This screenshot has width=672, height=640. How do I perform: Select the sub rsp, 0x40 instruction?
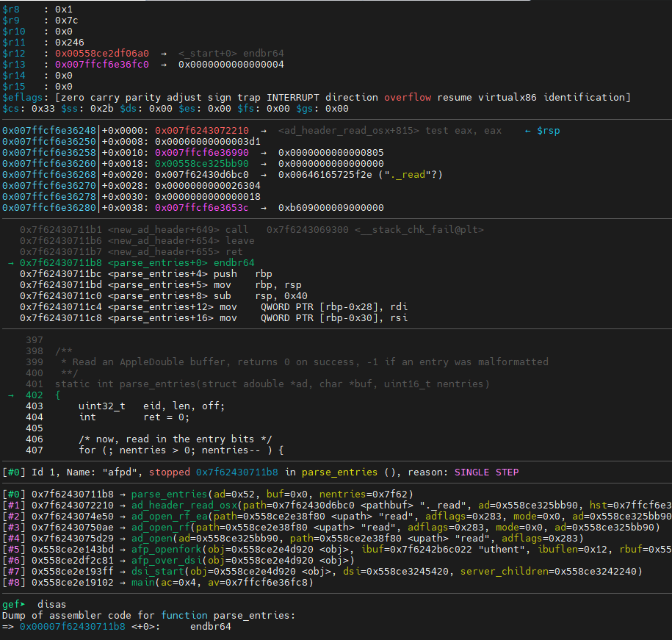pyautogui.click(x=261, y=296)
